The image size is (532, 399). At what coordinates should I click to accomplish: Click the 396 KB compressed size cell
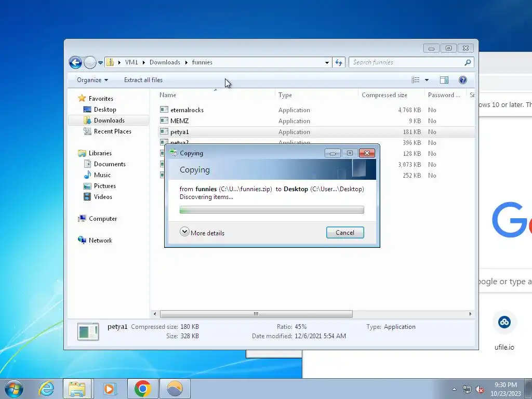coord(411,143)
